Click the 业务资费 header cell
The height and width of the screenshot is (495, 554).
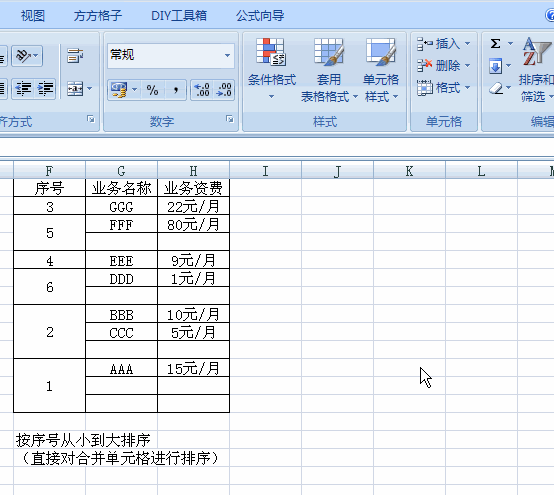[x=194, y=188]
